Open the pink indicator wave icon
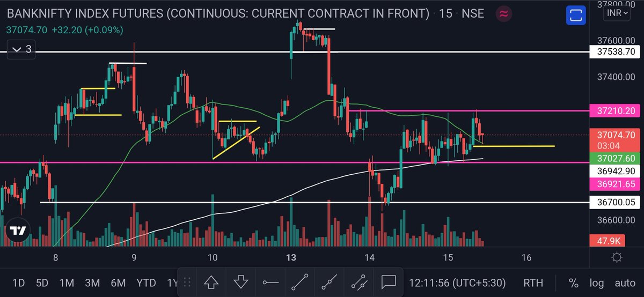 tap(503, 13)
